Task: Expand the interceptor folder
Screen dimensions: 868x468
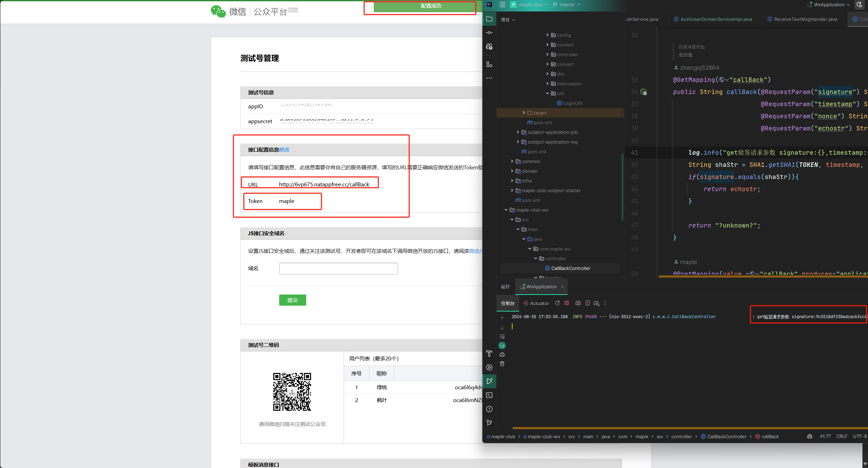Action: [x=547, y=84]
